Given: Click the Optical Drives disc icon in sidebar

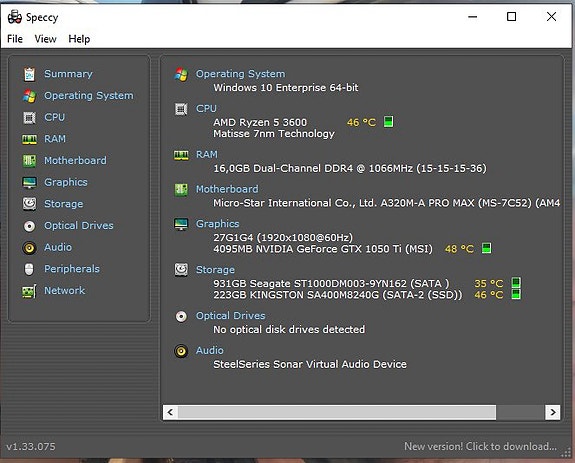Looking at the screenshot, I should 29,226.
